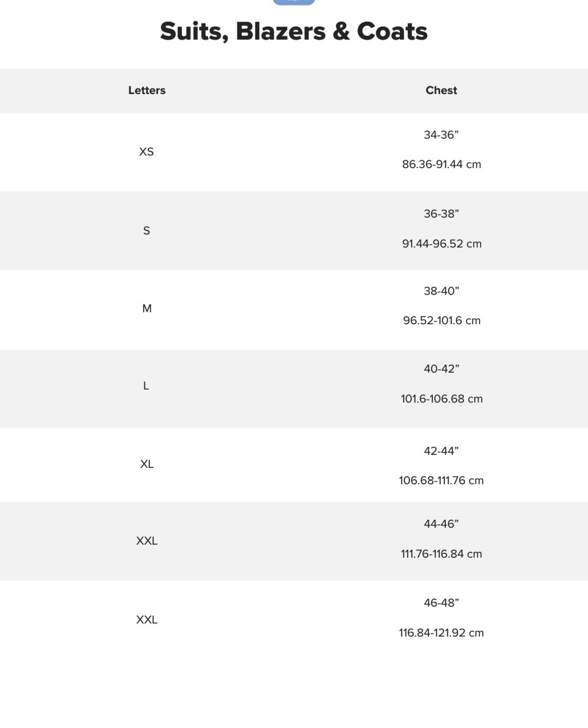This screenshot has width=588, height=728.
Task: Click the 40-42” chest measurement
Action: point(441,369)
